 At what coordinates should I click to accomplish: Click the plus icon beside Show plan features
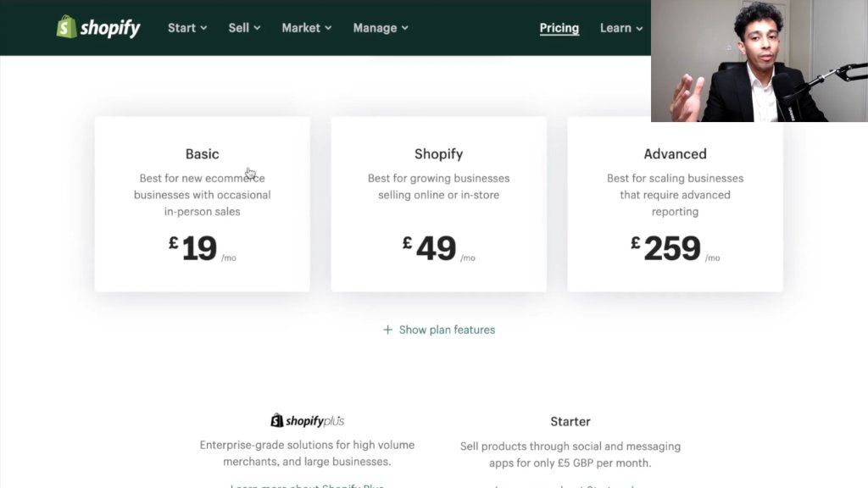point(387,330)
